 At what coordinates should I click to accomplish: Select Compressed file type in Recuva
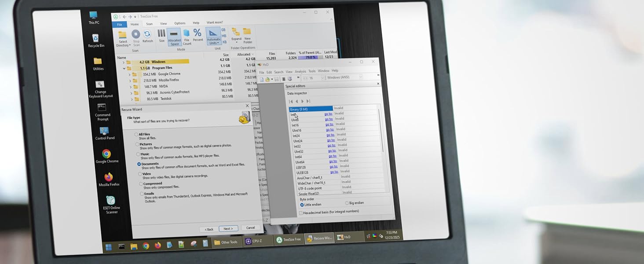[x=141, y=183]
